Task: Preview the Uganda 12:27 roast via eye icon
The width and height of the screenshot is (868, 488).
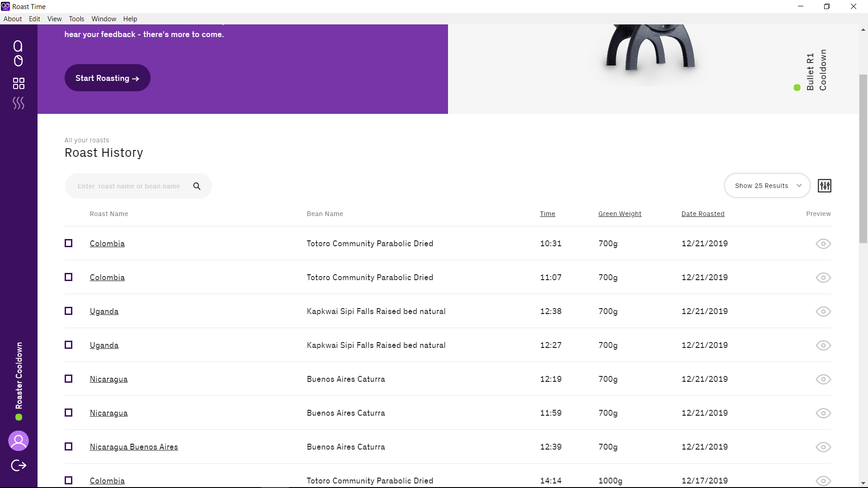Action: pos(823,345)
